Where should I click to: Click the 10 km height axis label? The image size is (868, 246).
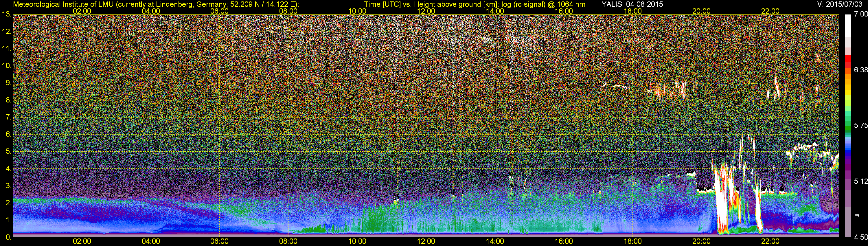[x=6, y=66]
